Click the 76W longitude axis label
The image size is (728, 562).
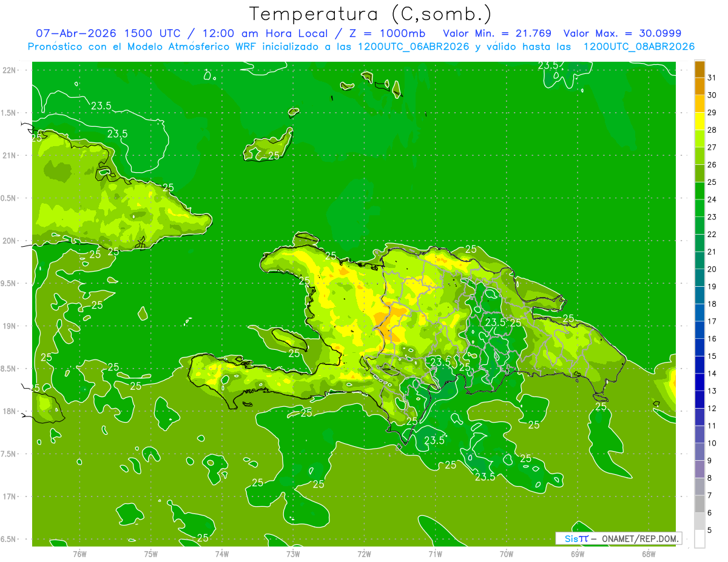point(79,554)
